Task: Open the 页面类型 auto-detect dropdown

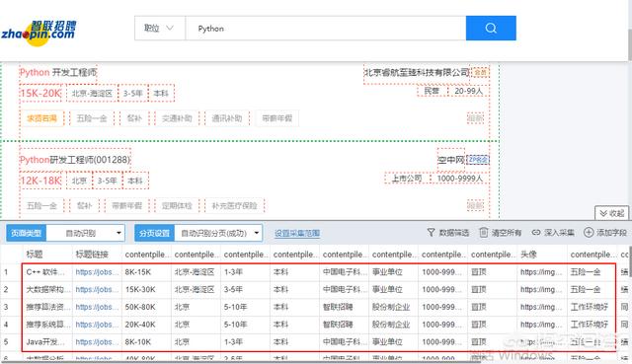Action: click(86, 233)
